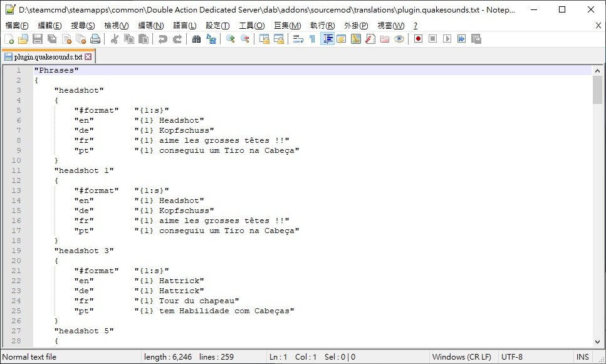Toggle monitoring with the eye icon
The width and height of the screenshot is (606, 364).
tap(399, 39)
